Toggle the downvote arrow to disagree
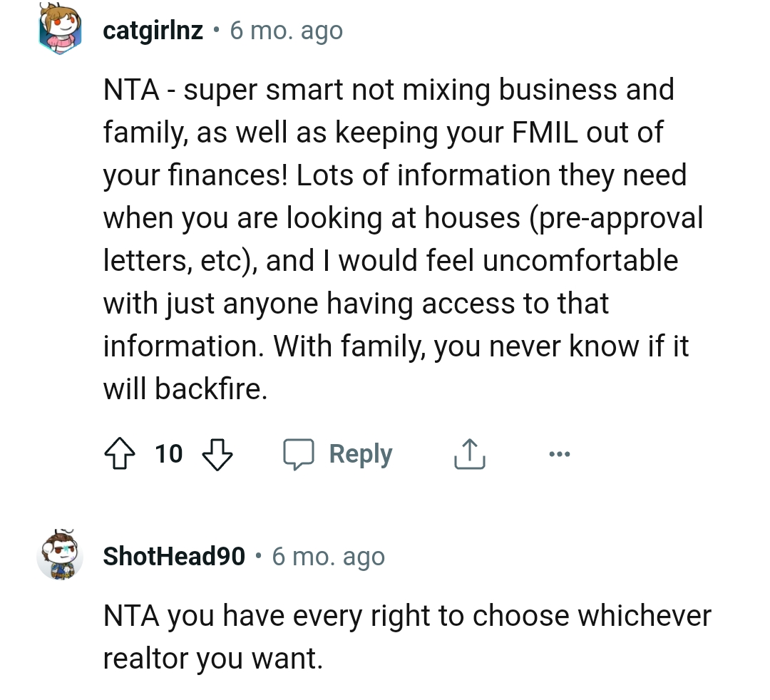The height and width of the screenshot is (700, 770). [x=218, y=453]
